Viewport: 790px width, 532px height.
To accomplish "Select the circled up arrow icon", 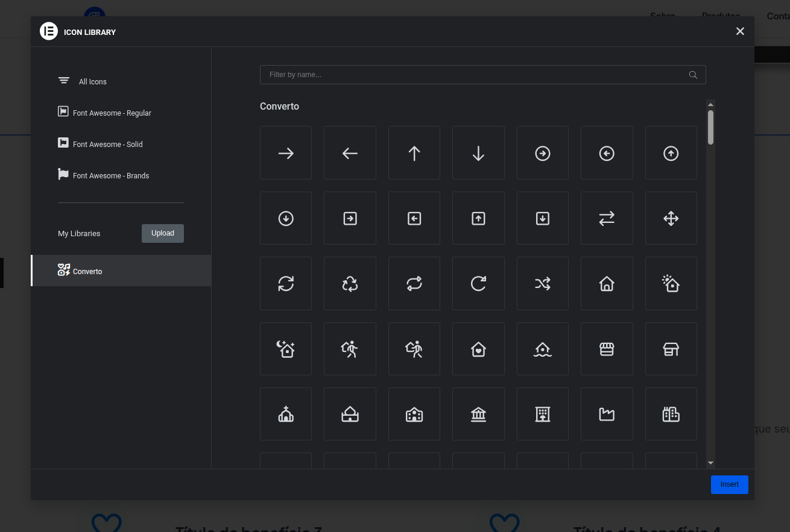I will pyautogui.click(x=671, y=153).
